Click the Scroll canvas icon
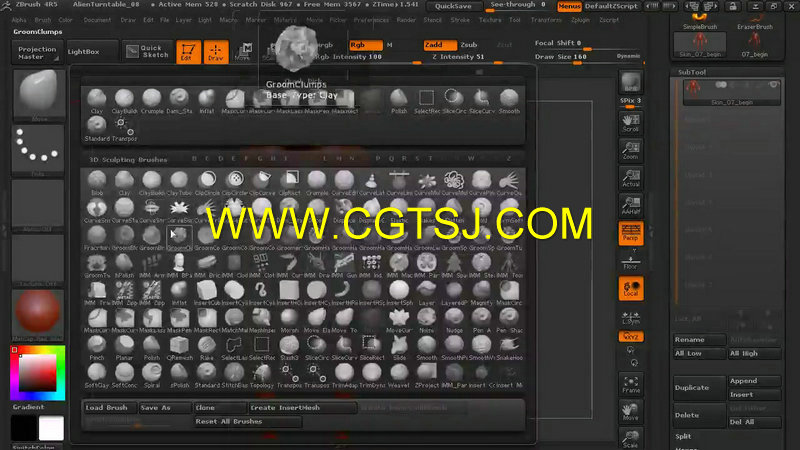The height and width of the screenshot is (450, 800). (x=631, y=123)
